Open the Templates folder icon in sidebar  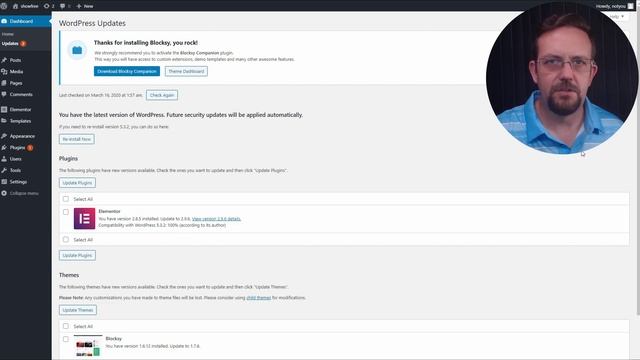tap(4, 121)
